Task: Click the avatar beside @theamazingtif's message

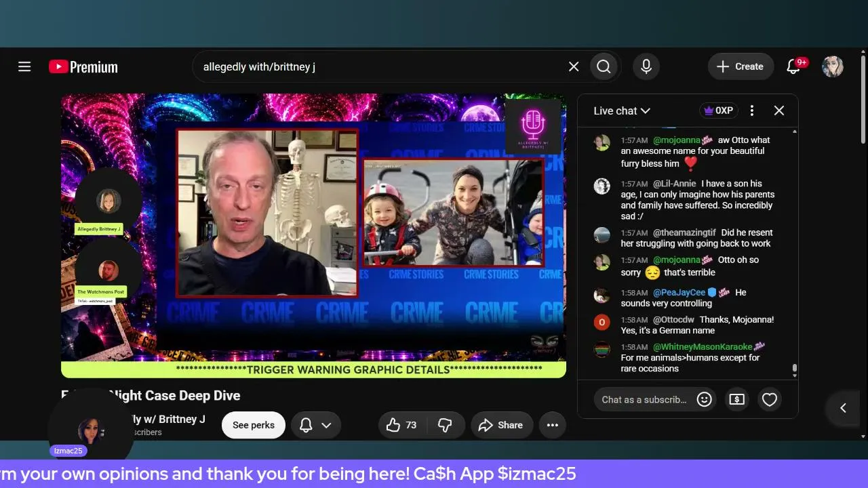Action: point(601,235)
